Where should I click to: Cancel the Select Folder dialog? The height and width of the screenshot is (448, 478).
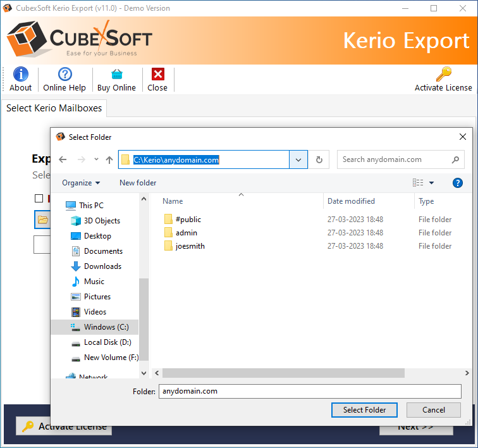[x=434, y=410]
